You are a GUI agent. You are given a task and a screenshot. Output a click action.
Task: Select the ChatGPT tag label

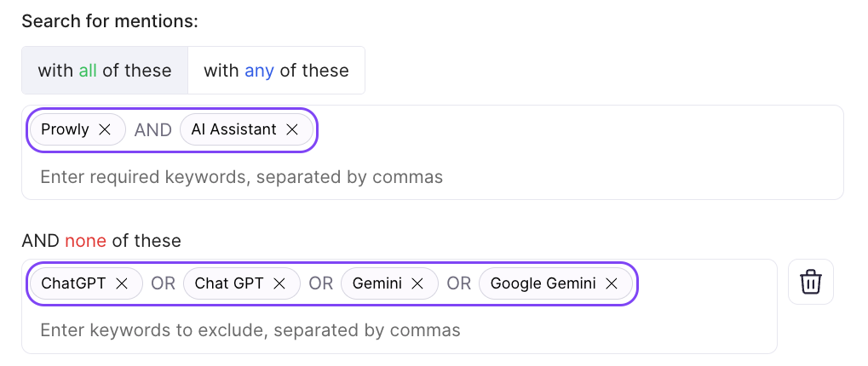pyautogui.click(x=73, y=283)
